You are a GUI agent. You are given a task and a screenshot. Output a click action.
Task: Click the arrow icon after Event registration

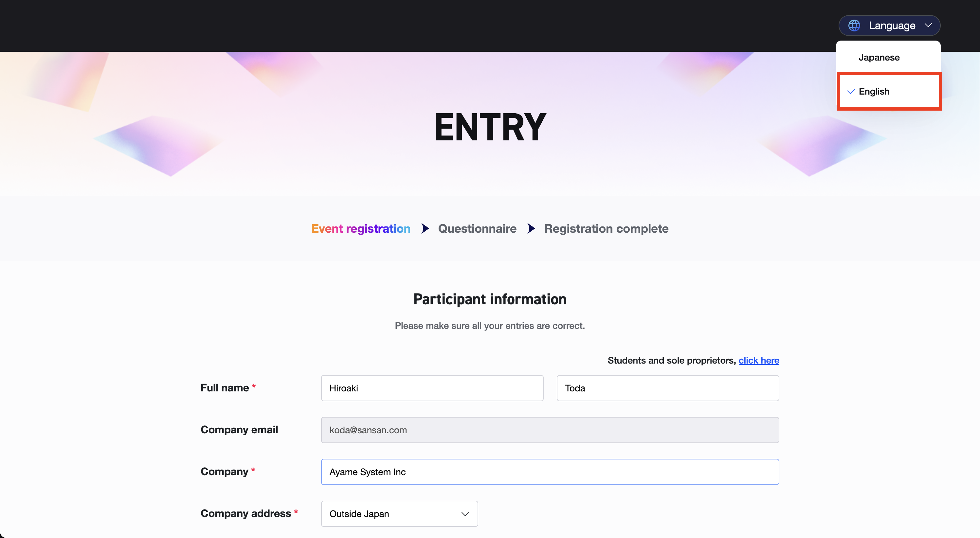[x=425, y=229]
